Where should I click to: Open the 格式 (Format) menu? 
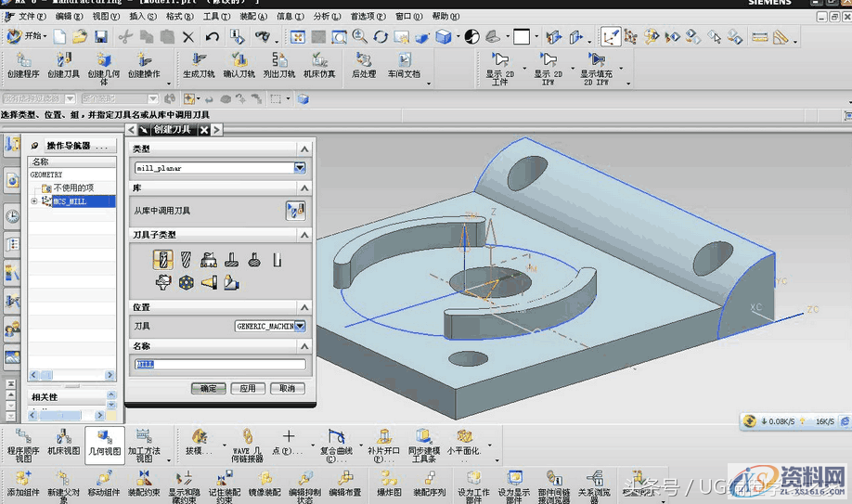coord(178,17)
